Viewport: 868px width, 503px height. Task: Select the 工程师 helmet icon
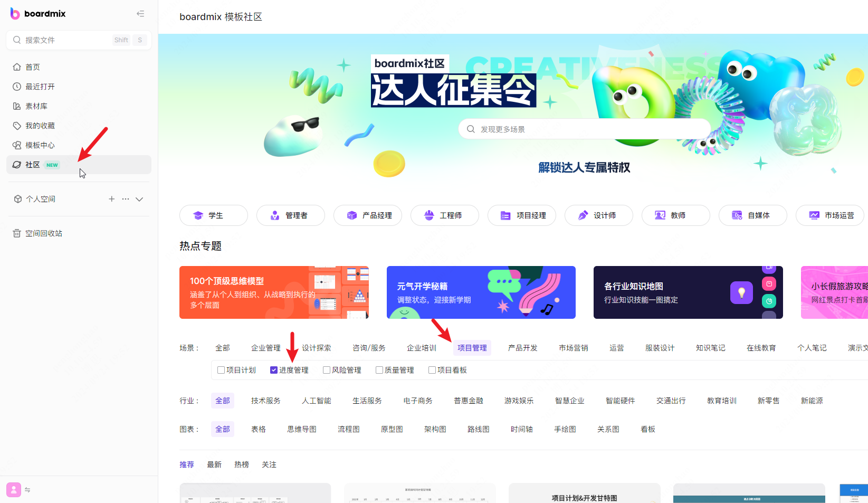429,215
